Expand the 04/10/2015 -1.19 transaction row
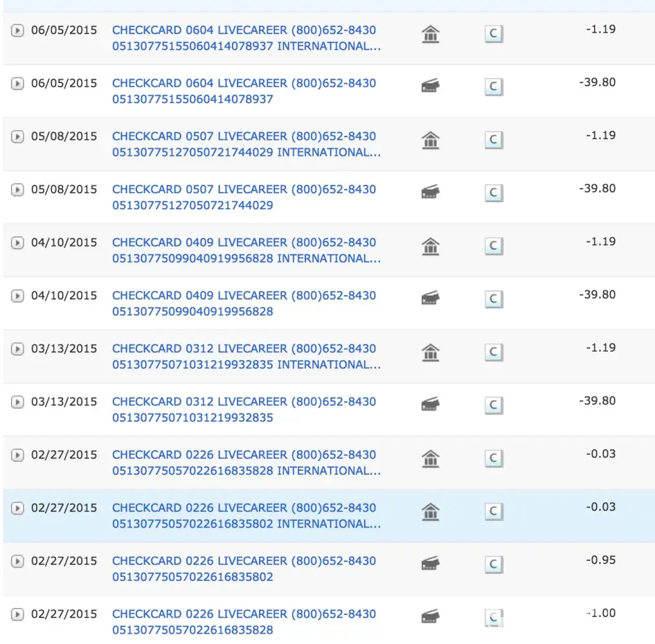 [x=17, y=243]
